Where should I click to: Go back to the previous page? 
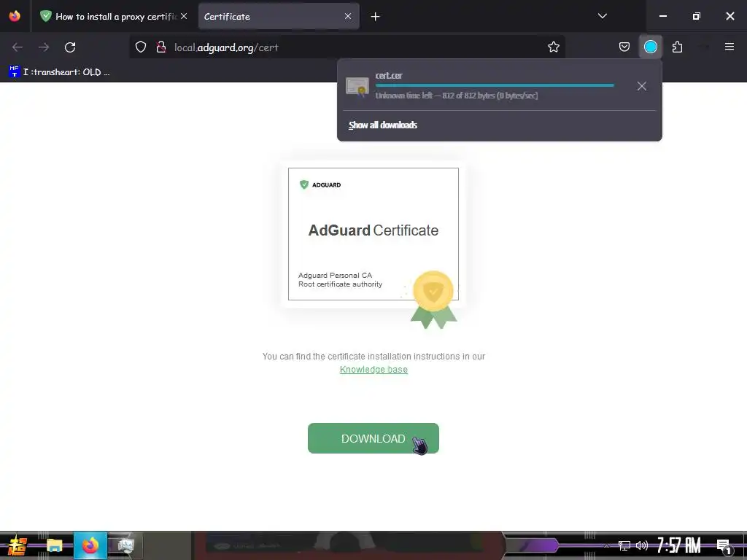tap(18, 47)
